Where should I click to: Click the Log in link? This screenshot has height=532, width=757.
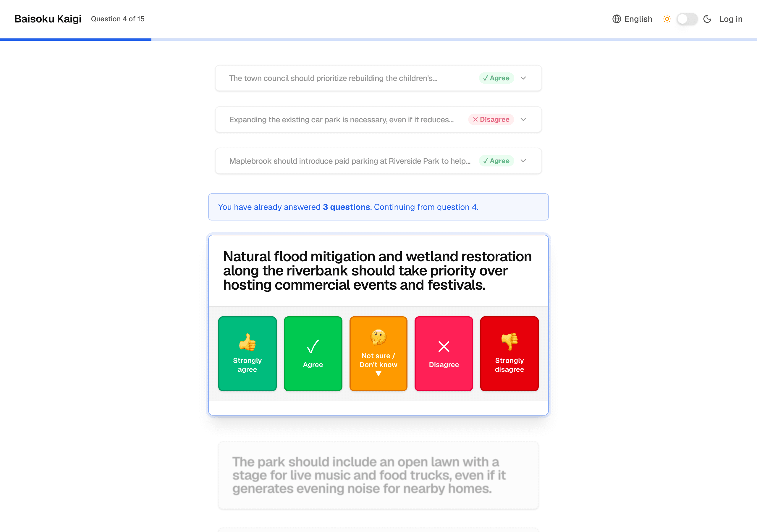(731, 19)
